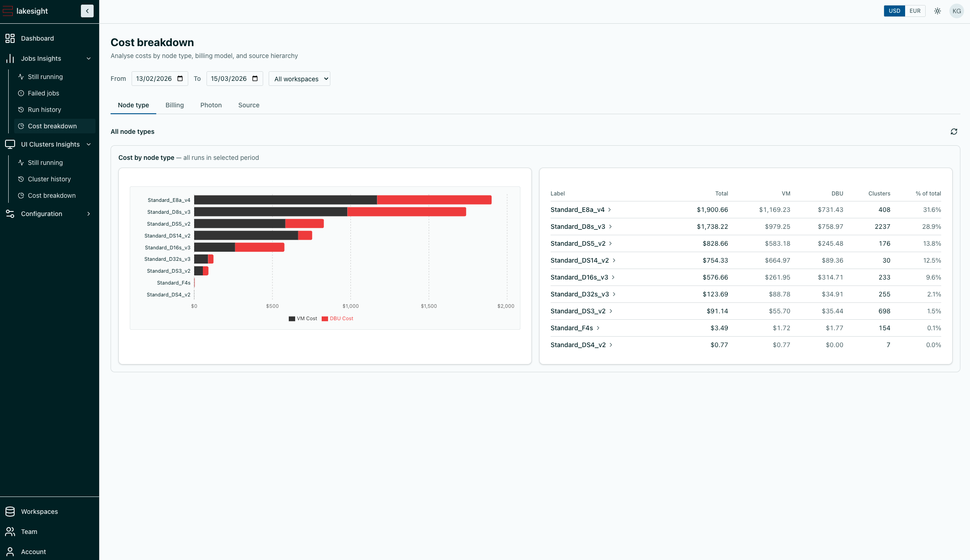970x560 pixels.
Task: Open the All workspaces dropdown
Action: (299, 79)
